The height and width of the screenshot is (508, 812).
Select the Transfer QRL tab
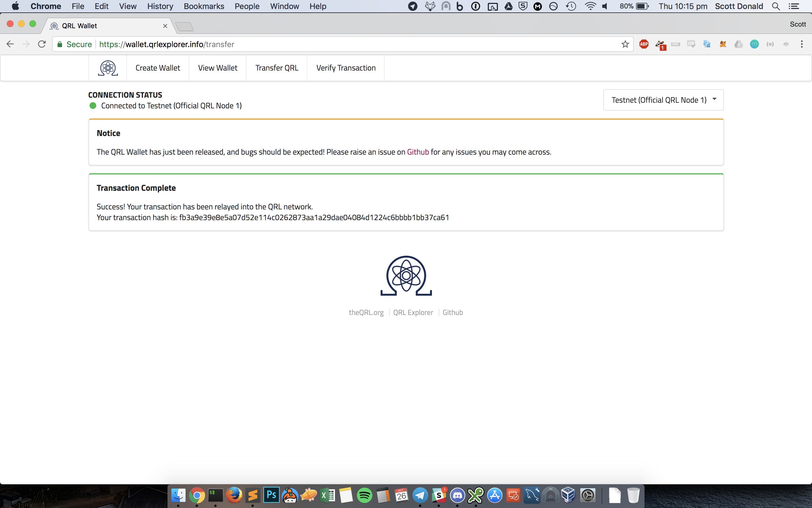(277, 68)
